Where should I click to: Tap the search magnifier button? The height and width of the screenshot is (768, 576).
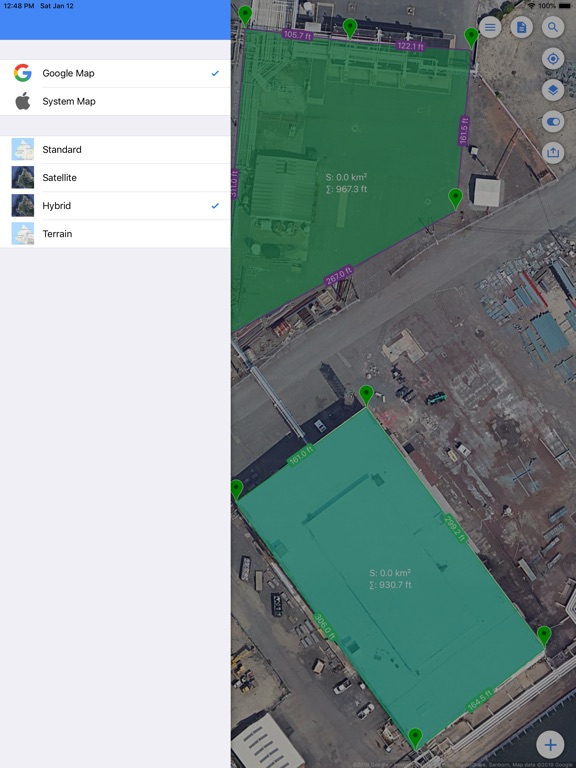click(x=553, y=27)
